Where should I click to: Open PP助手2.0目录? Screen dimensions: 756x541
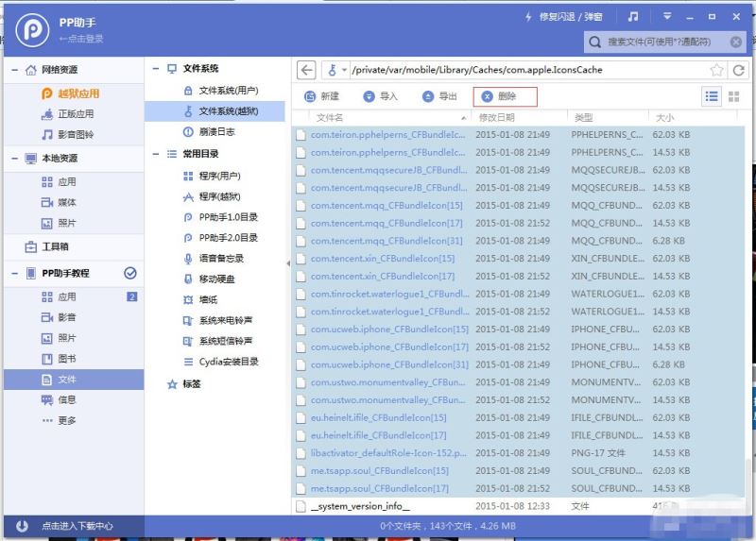click(x=221, y=238)
